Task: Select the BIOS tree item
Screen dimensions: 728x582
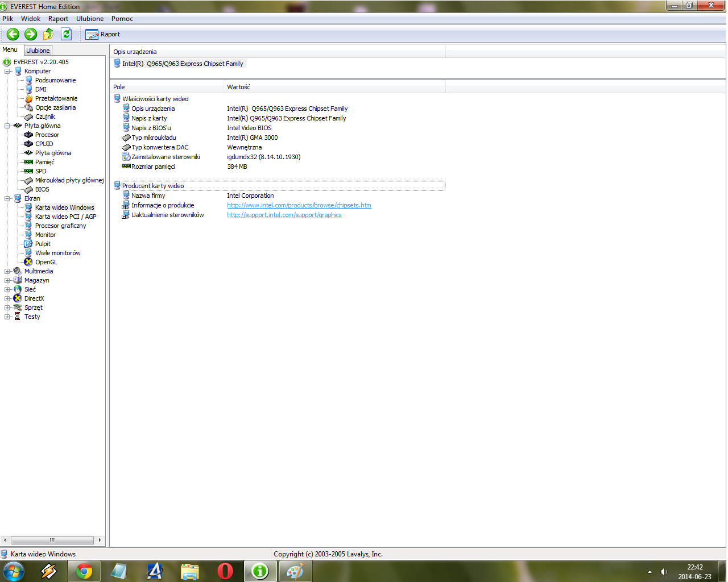Action: pyautogui.click(x=42, y=189)
